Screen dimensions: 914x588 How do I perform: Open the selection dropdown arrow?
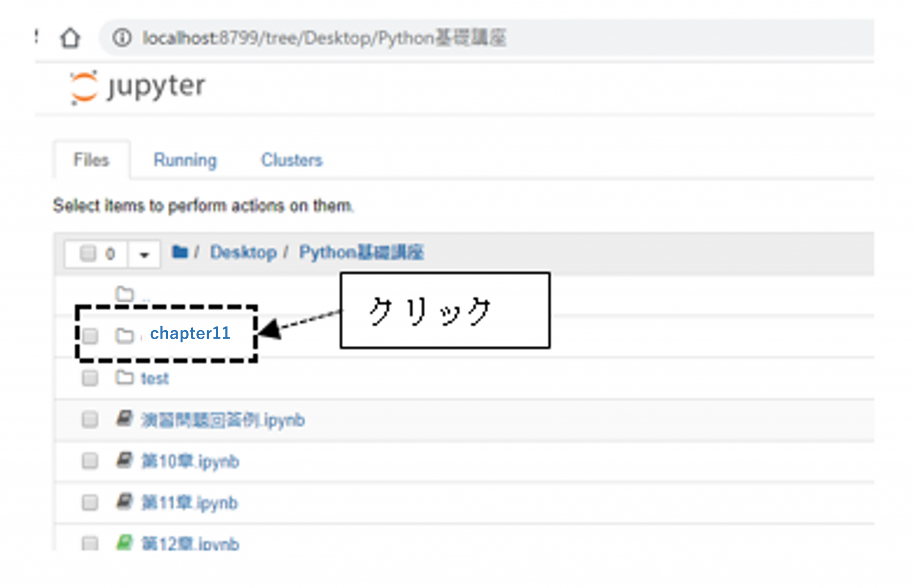click(x=144, y=255)
